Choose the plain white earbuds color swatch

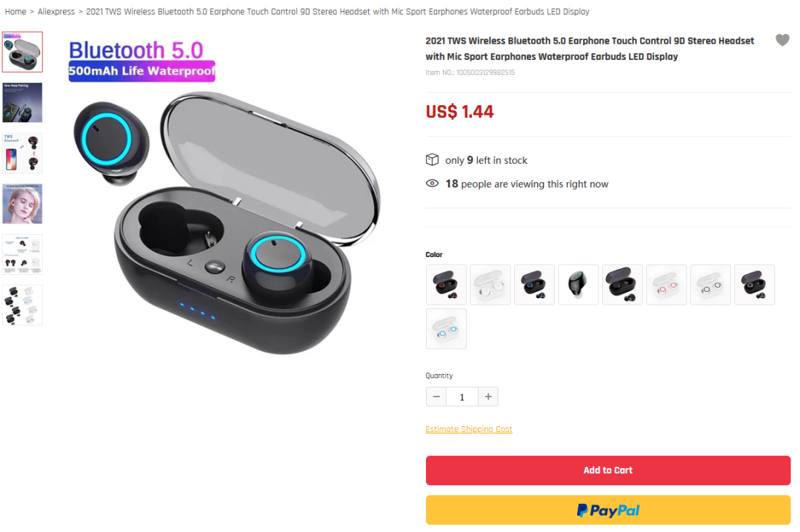[490, 285]
